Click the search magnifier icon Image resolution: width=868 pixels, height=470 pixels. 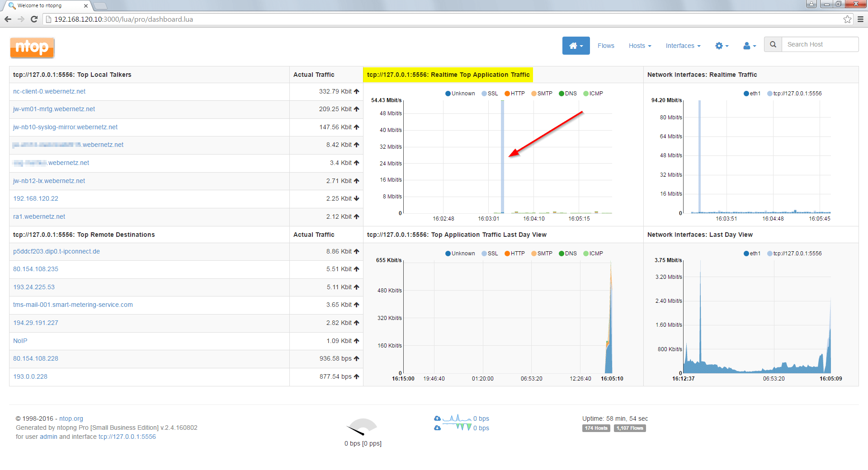(773, 44)
